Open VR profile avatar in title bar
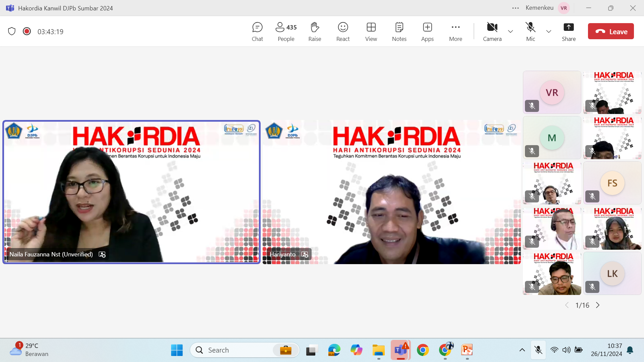The width and height of the screenshot is (644, 362). click(x=564, y=8)
